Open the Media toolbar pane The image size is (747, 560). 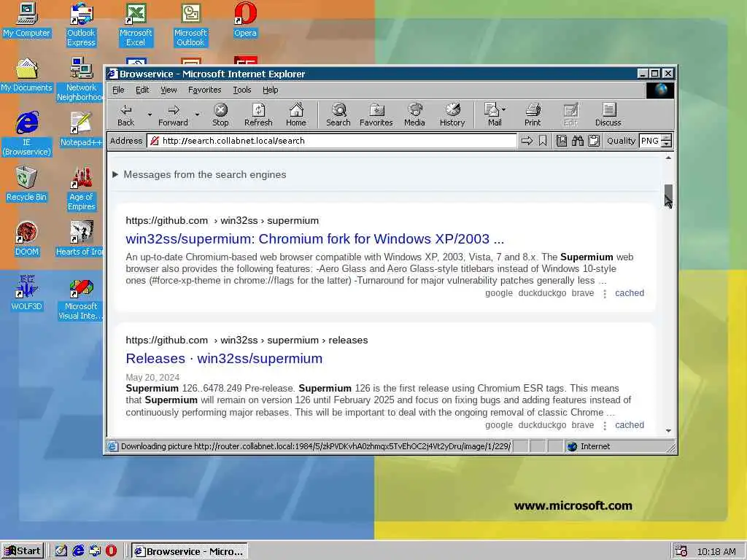click(414, 114)
